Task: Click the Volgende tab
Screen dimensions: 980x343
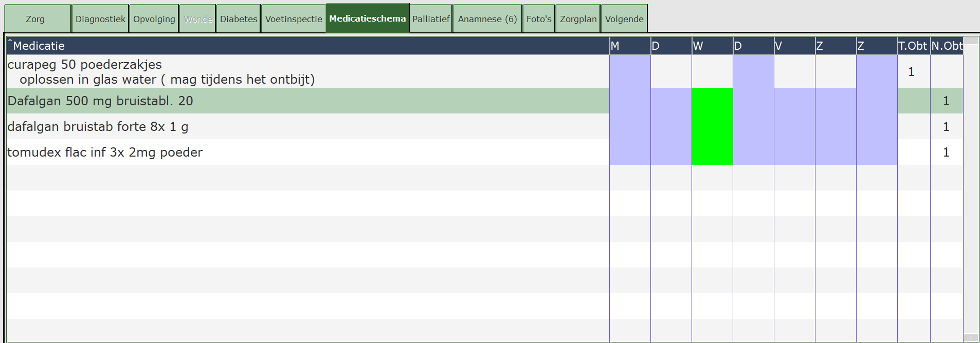Action: 624,19
